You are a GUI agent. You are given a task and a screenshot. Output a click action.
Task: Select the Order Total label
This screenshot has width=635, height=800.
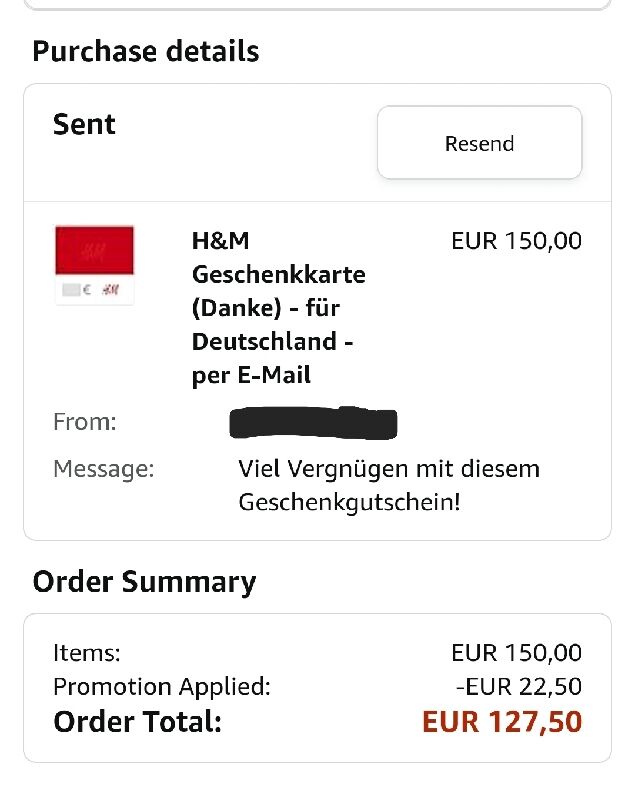(138, 721)
